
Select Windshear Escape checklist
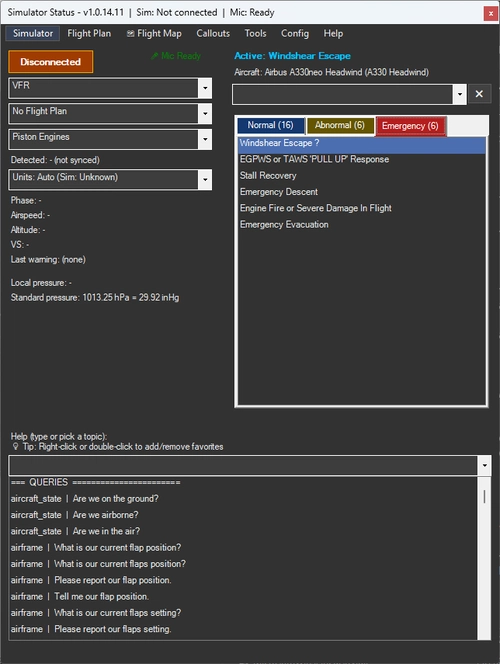(x=362, y=143)
